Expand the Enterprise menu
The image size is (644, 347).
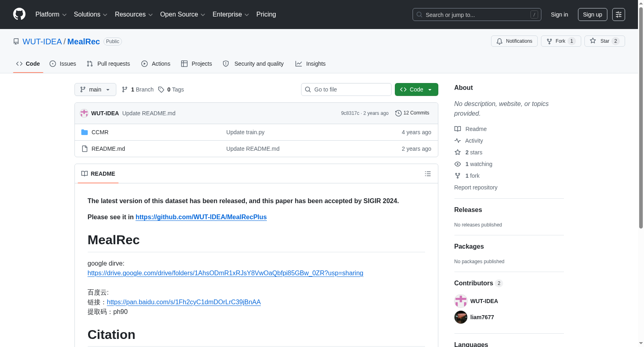pyautogui.click(x=231, y=15)
